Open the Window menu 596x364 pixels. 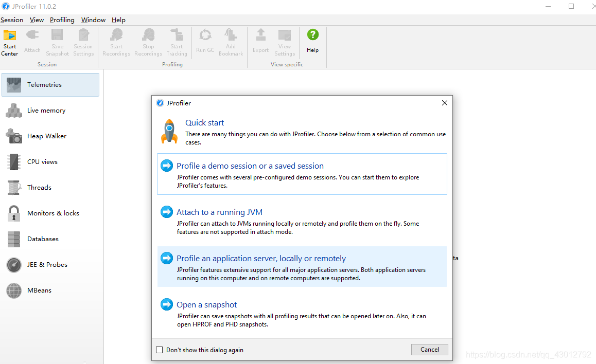[93, 20]
